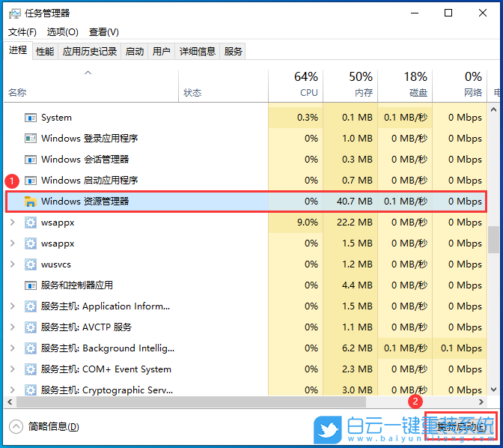Screen dimensions: 503x448
Task: Click the Windows 资源管理器 folder icon
Action: (x=31, y=202)
